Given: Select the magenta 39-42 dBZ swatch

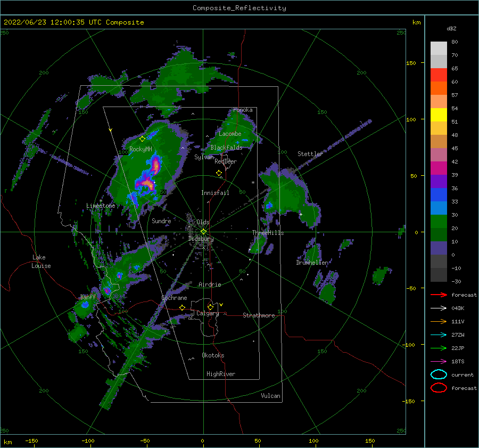Looking at the screenshot, I should 439,168.
